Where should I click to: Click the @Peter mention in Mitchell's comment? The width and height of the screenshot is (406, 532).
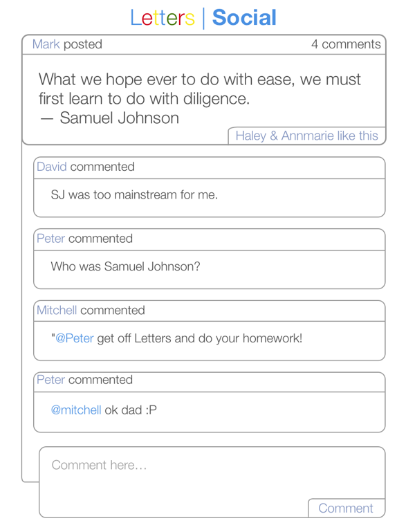tap(74, 338)
